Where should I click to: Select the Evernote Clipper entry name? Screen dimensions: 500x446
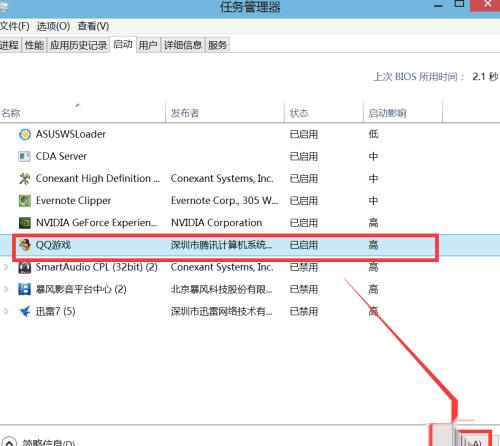pyautogui.click(x=73, y=201)
